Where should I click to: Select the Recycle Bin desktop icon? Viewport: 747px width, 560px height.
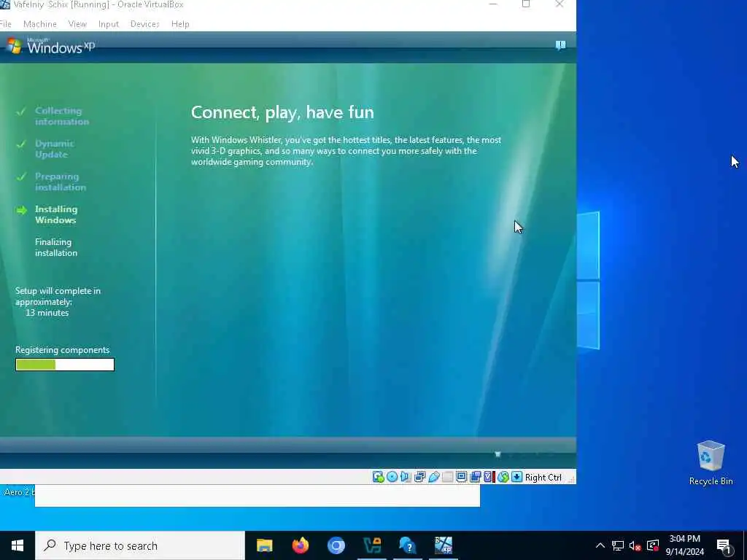click(x=711, y=463)
